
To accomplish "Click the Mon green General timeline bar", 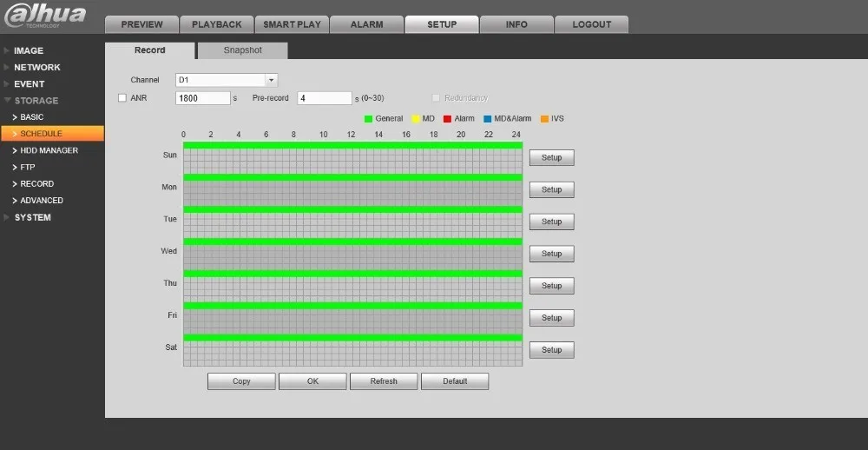I will tap(352, 177).
